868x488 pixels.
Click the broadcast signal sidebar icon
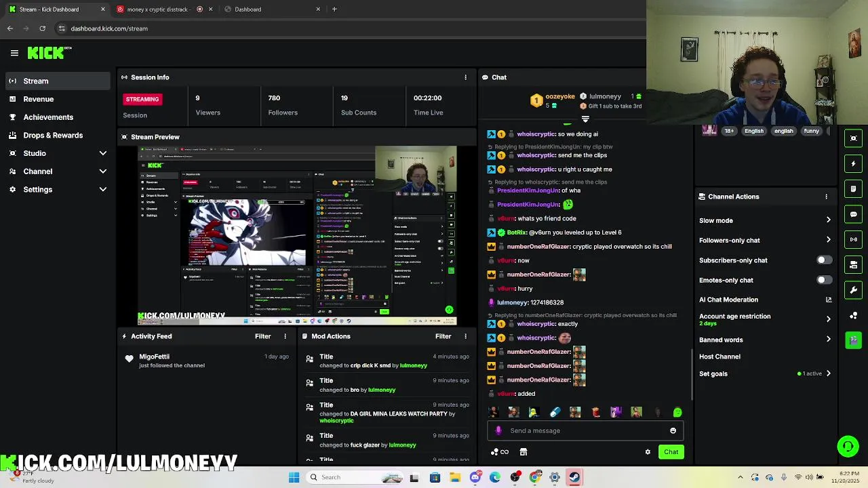[x=854, y=239]
